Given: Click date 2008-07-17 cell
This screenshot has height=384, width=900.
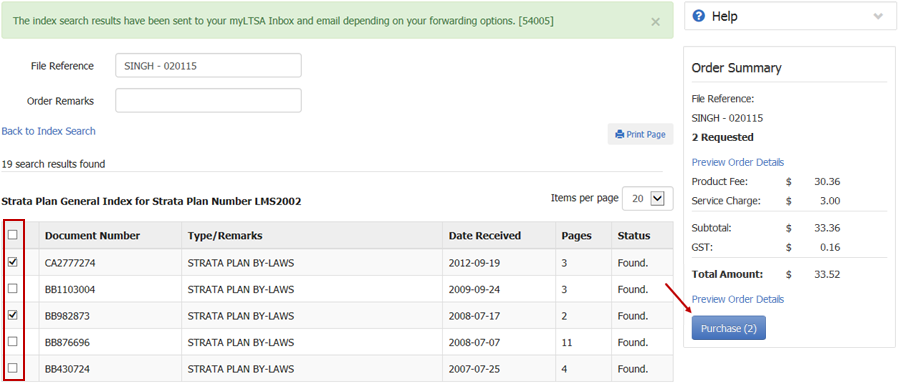Looking at the screenshot, I should coord(474,316).
